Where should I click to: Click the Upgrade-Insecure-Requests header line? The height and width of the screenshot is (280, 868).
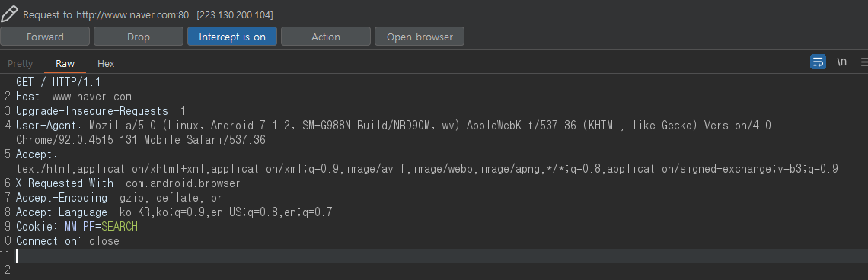[x=101, y=110]
